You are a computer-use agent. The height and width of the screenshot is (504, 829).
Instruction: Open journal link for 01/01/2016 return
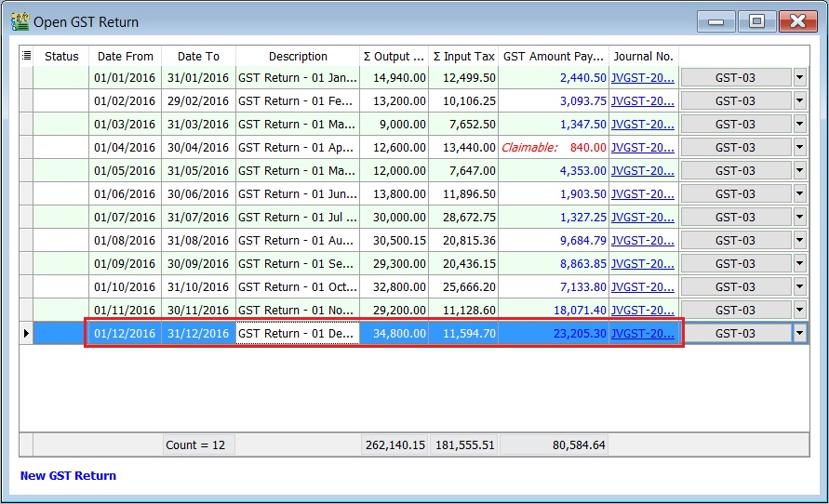[642, 78]
